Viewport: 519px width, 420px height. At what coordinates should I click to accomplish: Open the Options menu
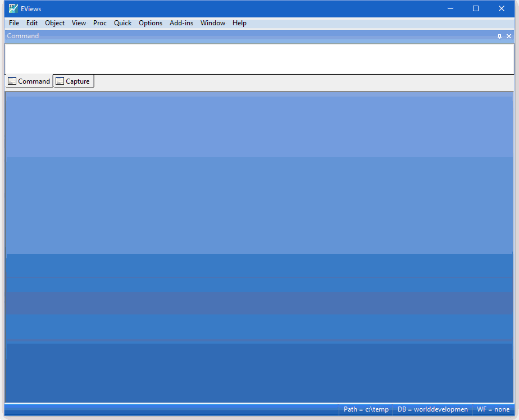[x=151, y=23]
